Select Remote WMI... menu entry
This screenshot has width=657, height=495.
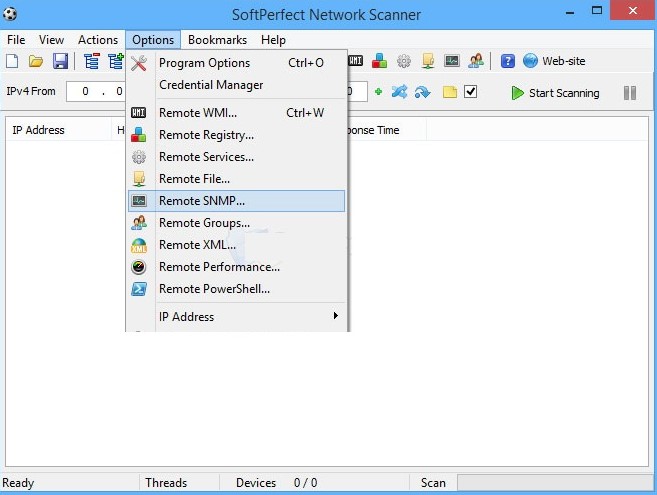(x=236, y=113)
